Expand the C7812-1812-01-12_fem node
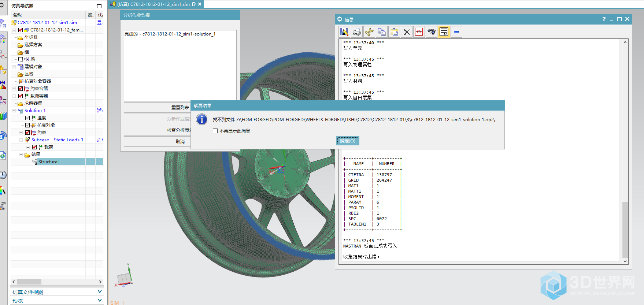The image size is (644, 305). tap(14, 30)
